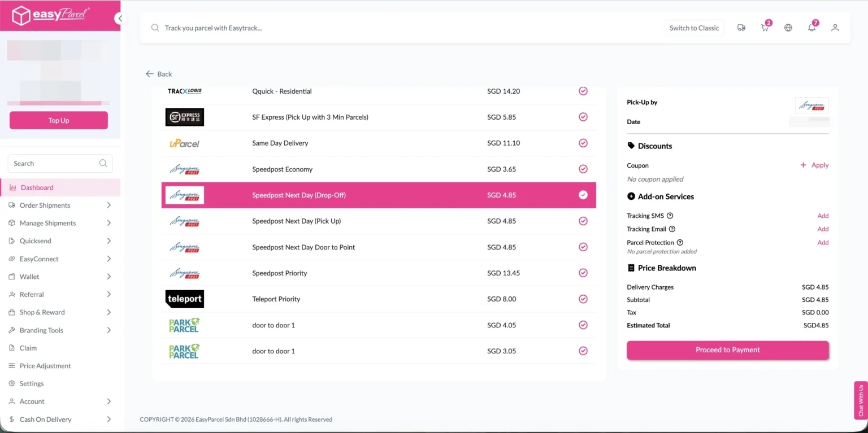Screen dimensions: 868x433
Task: Expand EasyConnect chevron
Action: pyautogui.click(x=109, y=259)
